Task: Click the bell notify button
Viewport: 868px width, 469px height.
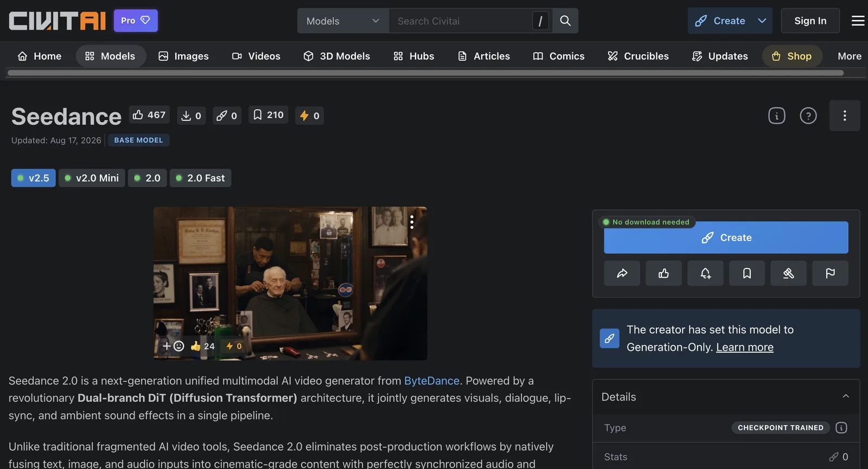Action: pos(705,273)
